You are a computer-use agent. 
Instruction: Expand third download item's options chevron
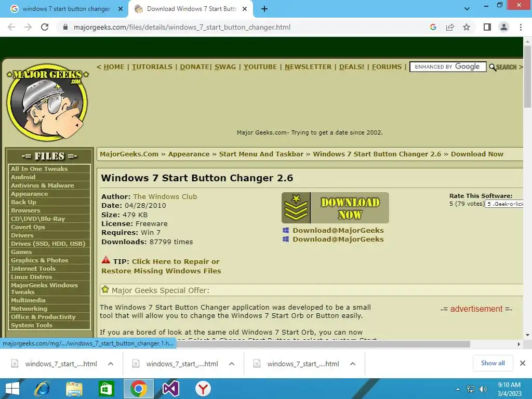pyautogui.click(x=353, y=364)
